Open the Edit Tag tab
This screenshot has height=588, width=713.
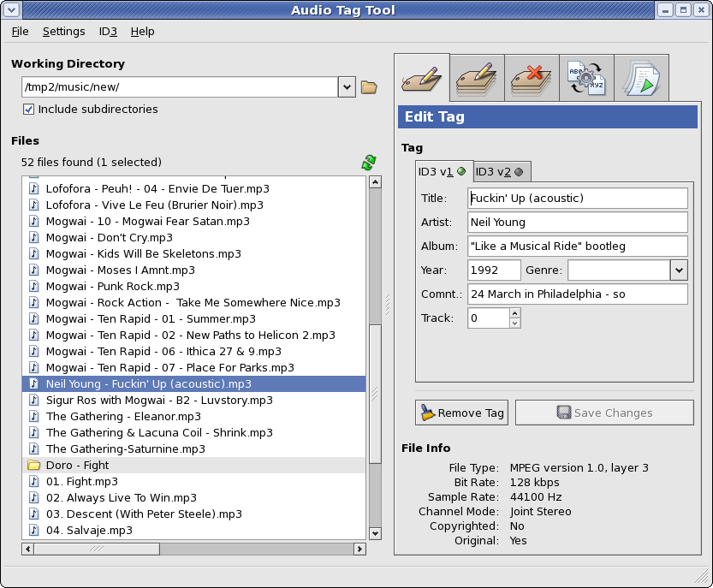[422, 78]
